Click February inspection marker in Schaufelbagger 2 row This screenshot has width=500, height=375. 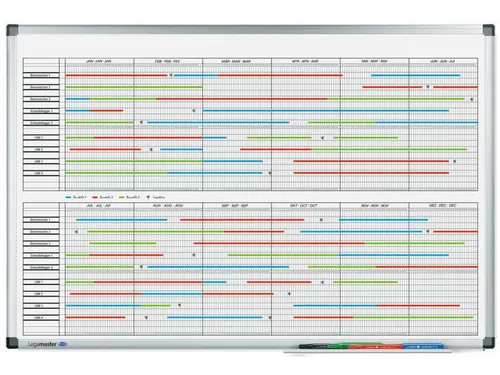pos(141,123)
